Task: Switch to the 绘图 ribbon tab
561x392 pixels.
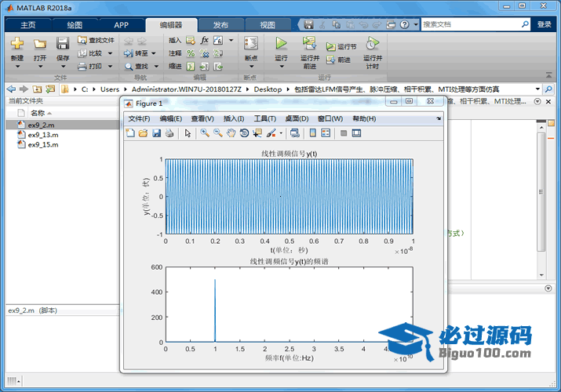Action: pos(74,24)
